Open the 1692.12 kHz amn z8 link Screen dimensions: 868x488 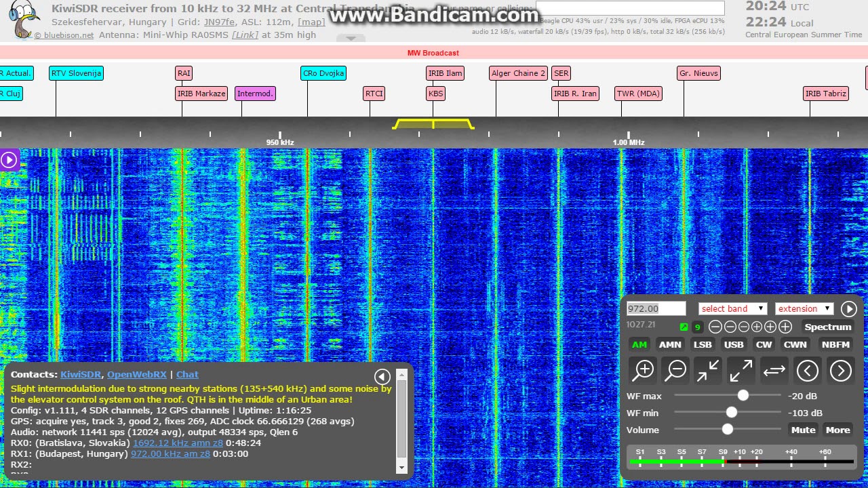point(178,443)
